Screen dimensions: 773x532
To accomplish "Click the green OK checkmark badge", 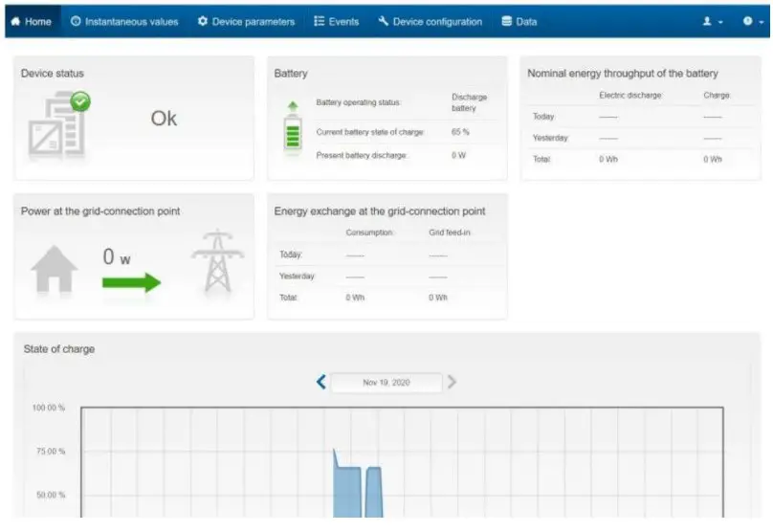I will click(80, 101).
